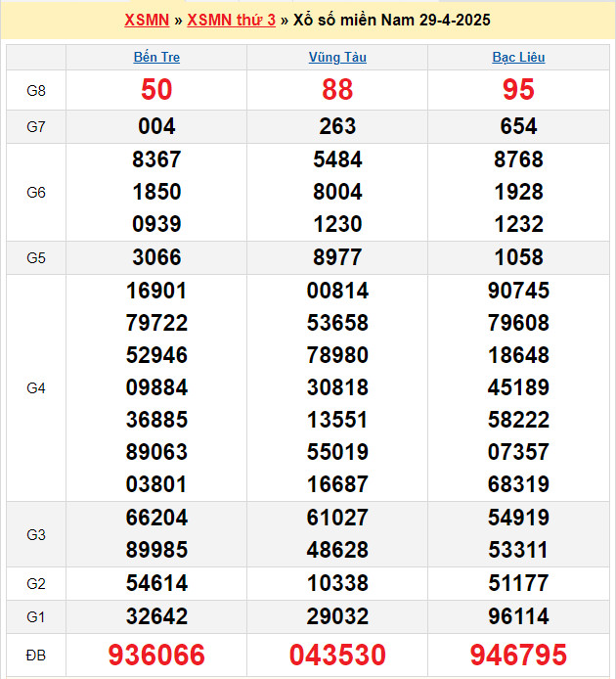616x679 pixels.
Task: Click the G8 result 88 for Vũng Tàu
Action: point(337,90)
